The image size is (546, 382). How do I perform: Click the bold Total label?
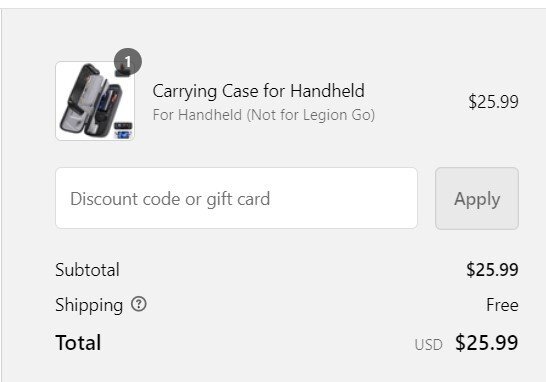78,343
